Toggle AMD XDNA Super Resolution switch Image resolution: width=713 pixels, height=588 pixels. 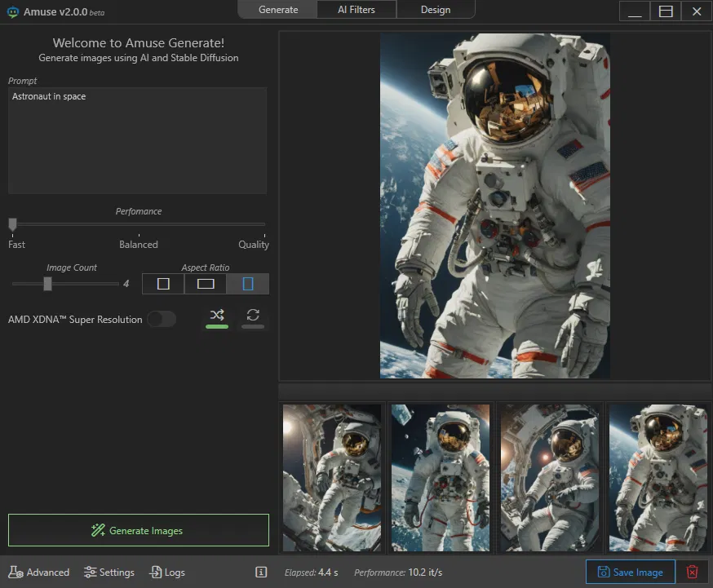(162, 320)
